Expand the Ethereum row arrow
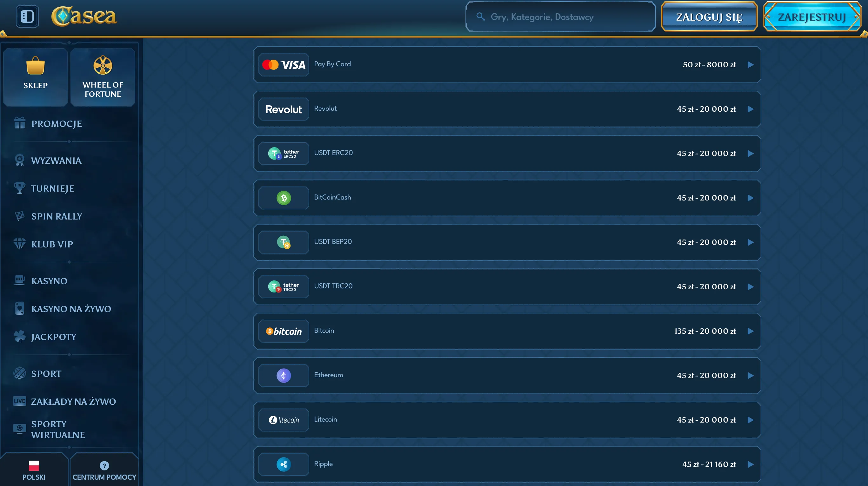Screen dimensions: 868x486 (x=751, y=376)
